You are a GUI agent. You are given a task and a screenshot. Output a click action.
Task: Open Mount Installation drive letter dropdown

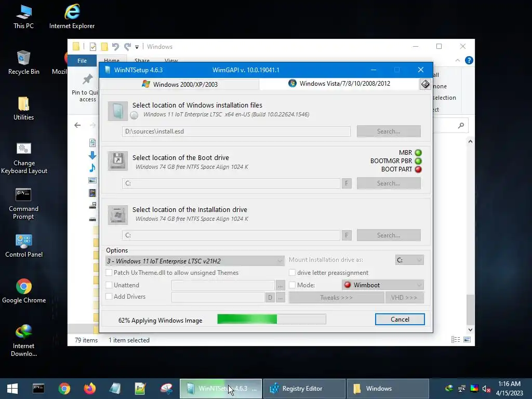tap(409, 260)
